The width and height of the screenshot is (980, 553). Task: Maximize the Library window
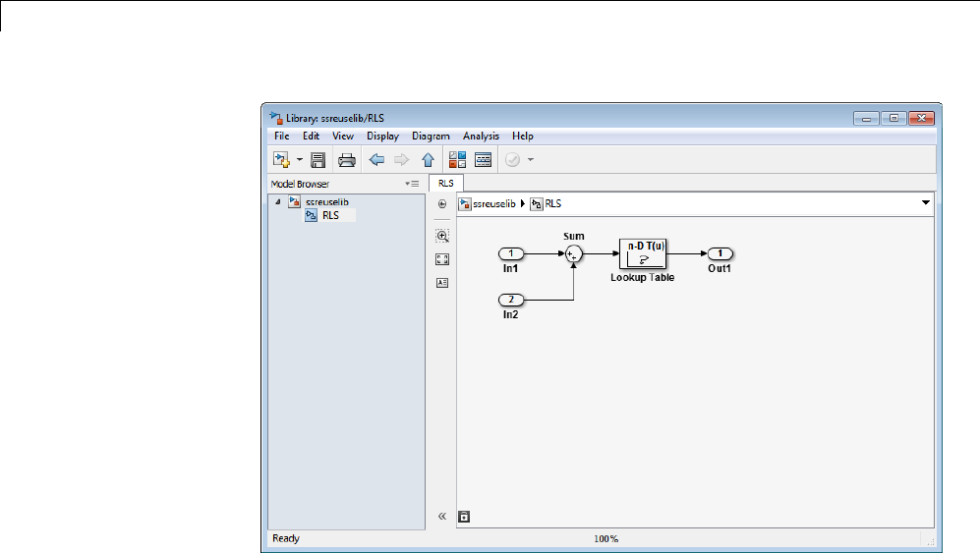[894, 118]
